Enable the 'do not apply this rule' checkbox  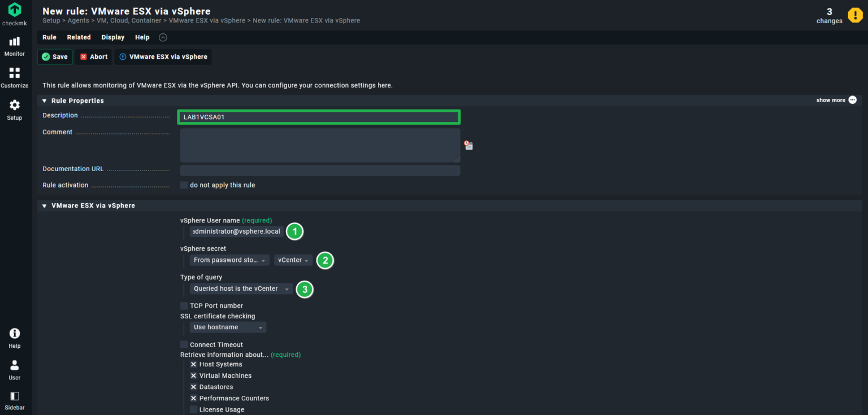(x=184, y=185)
